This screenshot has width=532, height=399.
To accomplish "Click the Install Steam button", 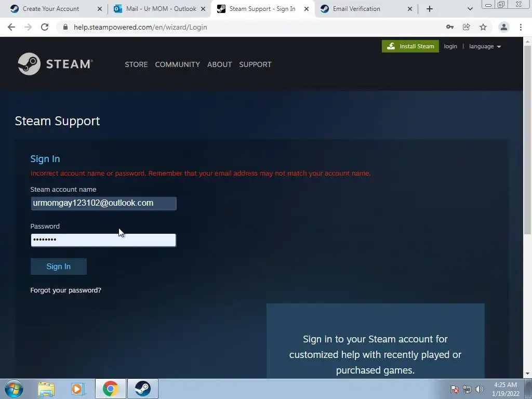I will point(410,46).
